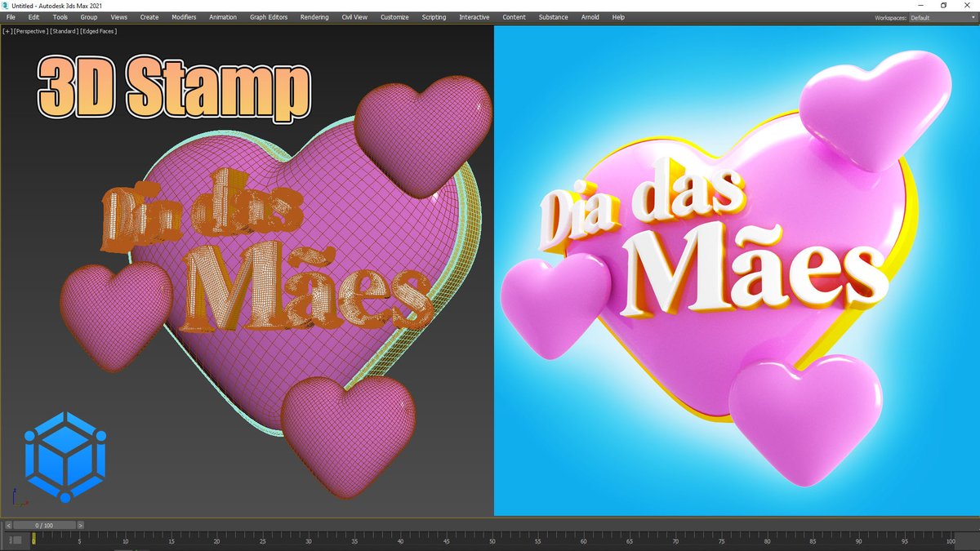Click the viewport axis tripod gizmo
980x551 pixels.
point(19,498)
